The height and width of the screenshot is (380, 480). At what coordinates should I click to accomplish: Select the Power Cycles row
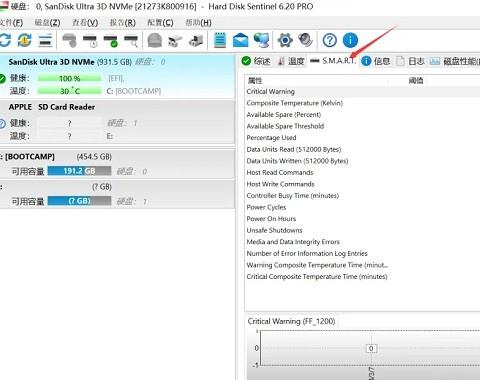click(x=362, y=207)
